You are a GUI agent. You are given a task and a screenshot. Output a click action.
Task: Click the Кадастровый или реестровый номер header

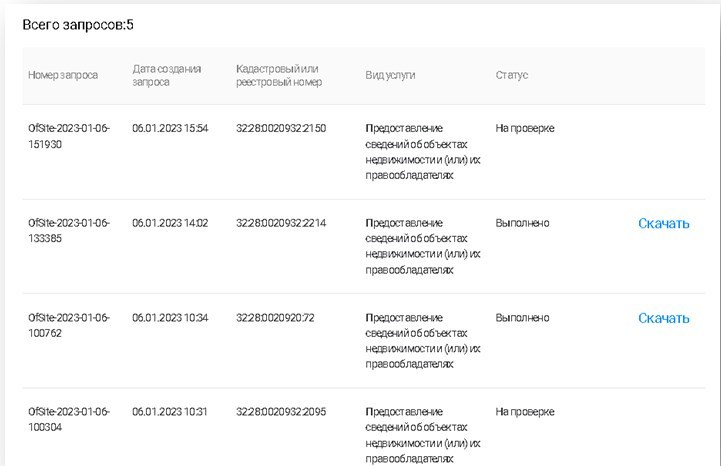tap(279, 76)
